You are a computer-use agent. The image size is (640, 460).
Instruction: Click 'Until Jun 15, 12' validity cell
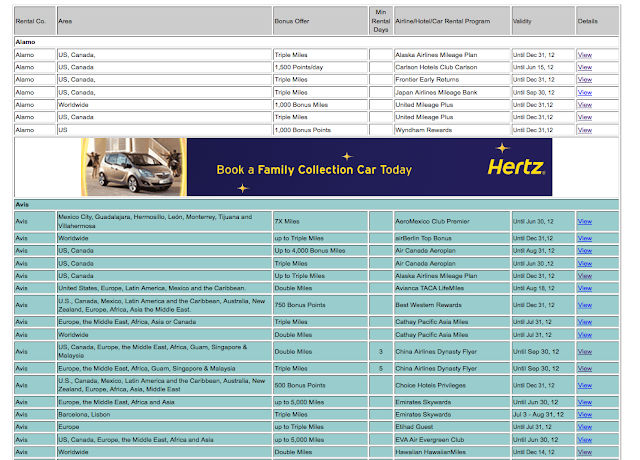[543, 67]
